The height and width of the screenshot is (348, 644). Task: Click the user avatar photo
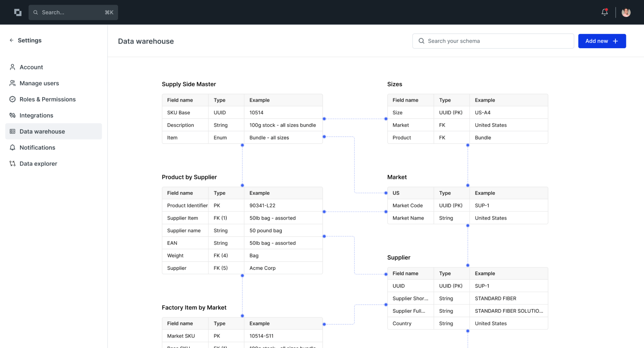pos(626,12)
